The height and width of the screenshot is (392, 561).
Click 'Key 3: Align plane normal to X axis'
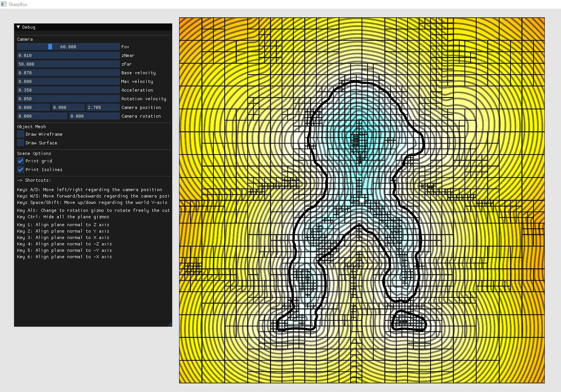[63, 237]
